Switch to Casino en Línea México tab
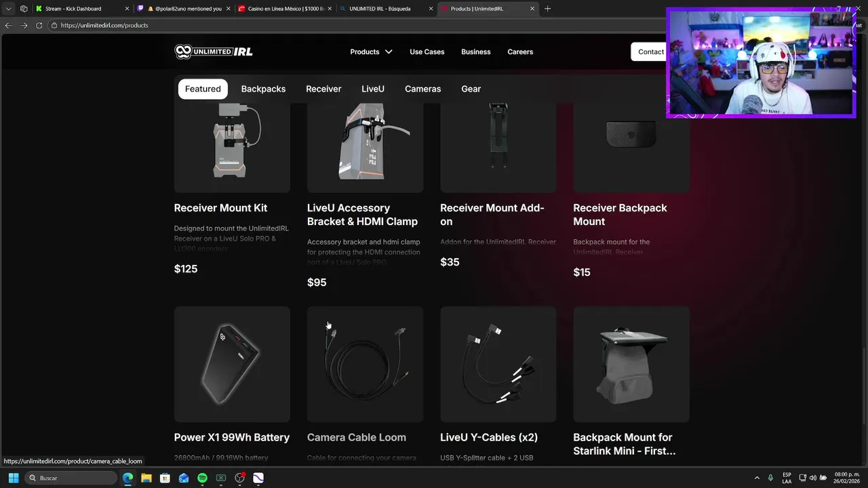 (x=285, y=9)
